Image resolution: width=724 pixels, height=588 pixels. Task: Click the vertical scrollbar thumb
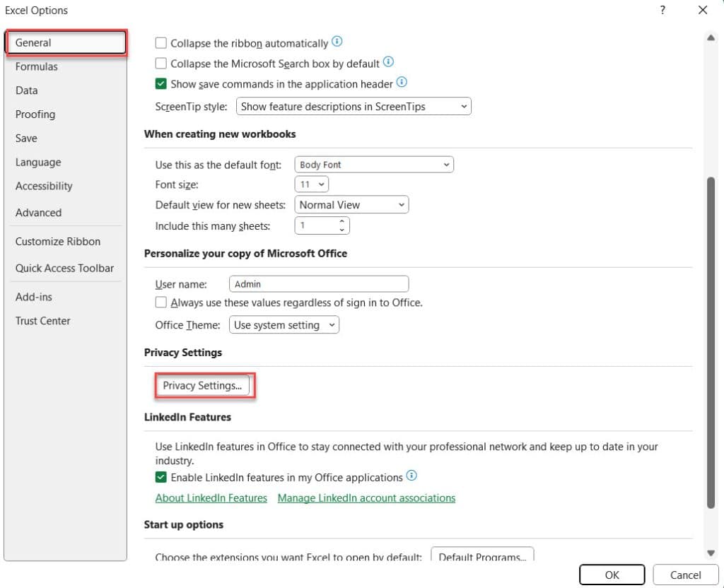pyautogui.click(x=711, y=343)
